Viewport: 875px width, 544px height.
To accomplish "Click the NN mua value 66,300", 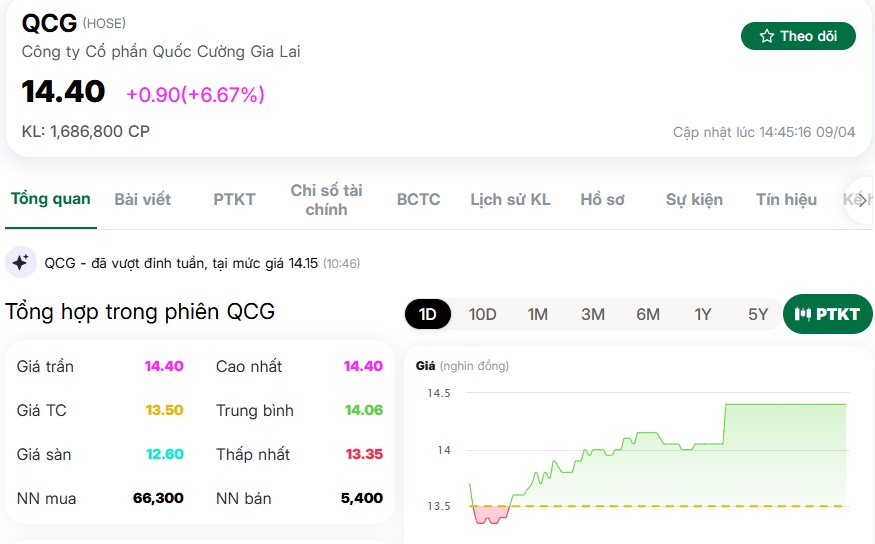I will pos(158,498).
